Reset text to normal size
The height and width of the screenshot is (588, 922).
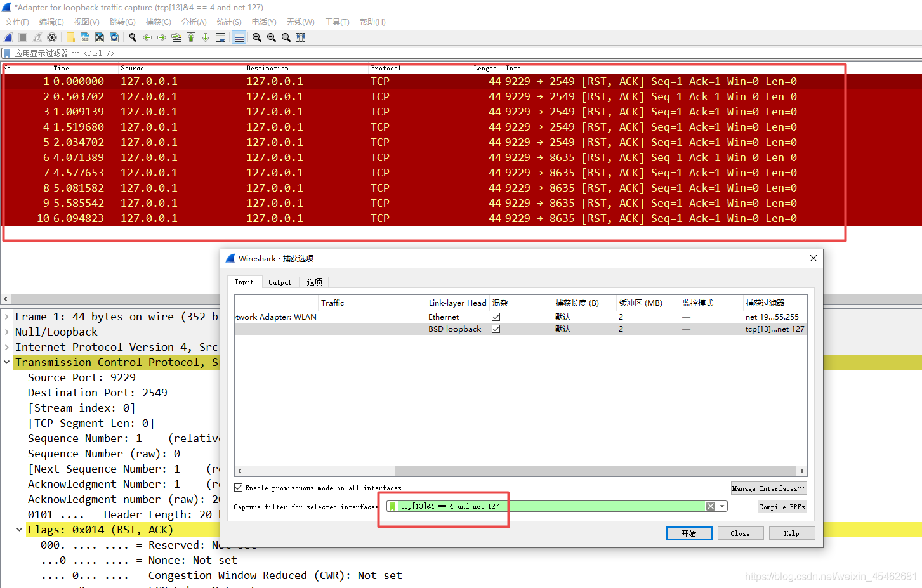[x=286, y=37]
